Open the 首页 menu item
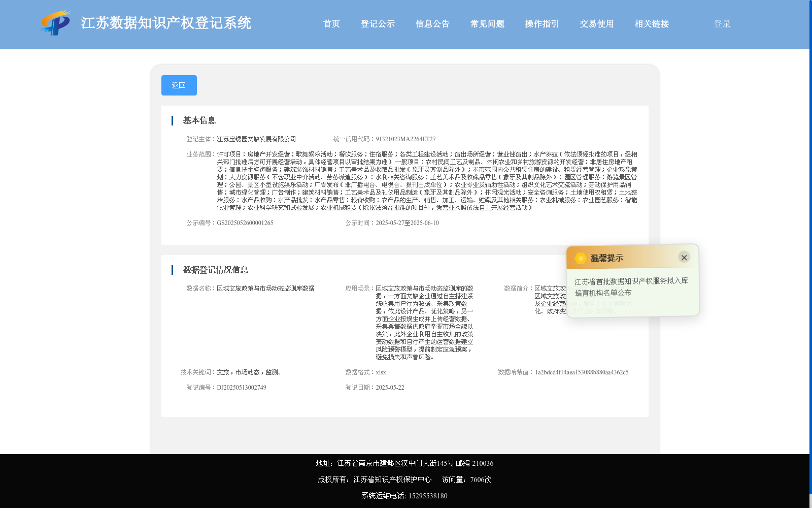This screenshot has width=812, height=508. (x=331, y=24)
